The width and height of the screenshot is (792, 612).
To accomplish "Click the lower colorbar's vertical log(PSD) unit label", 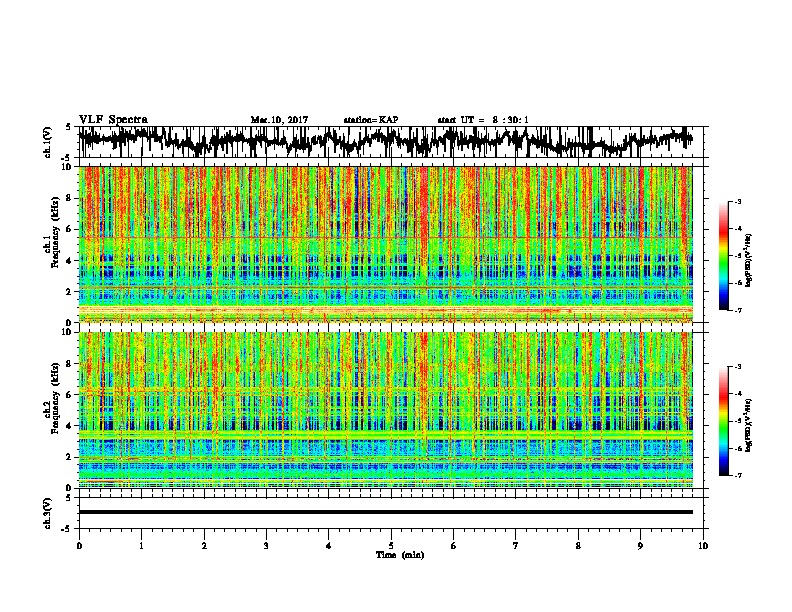I will tap(749, 425).
